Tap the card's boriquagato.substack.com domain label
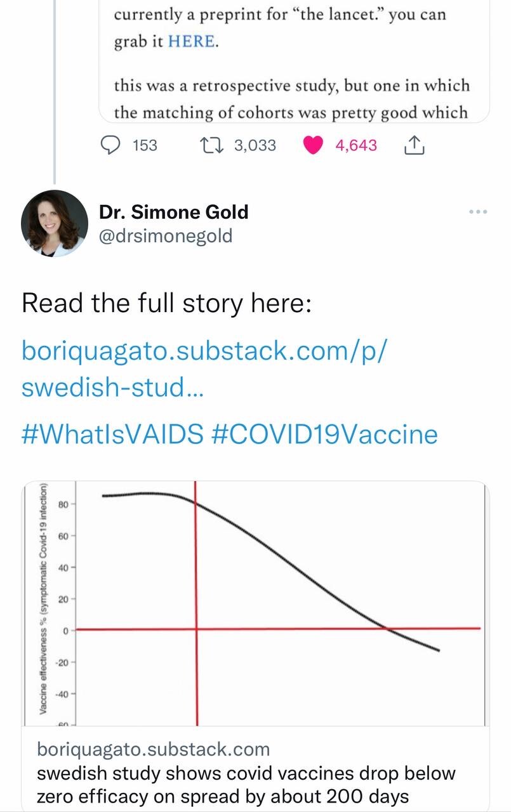511x812 pixels. point(153,749)
